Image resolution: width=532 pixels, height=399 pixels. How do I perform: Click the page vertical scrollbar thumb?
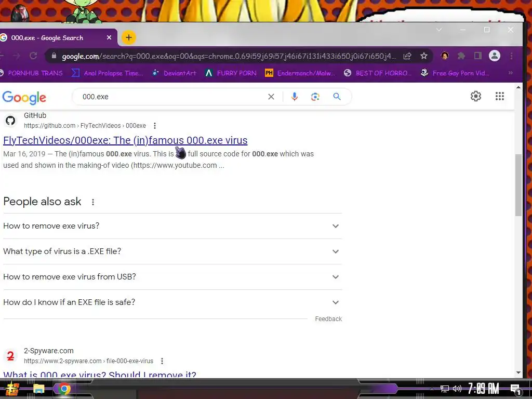pyautogui.click(x=518, y=185)
